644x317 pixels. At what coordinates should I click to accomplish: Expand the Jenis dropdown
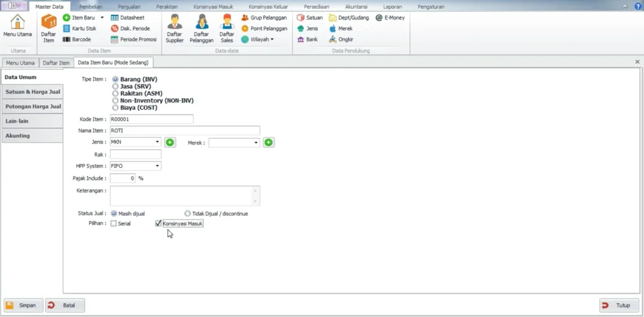157,143
